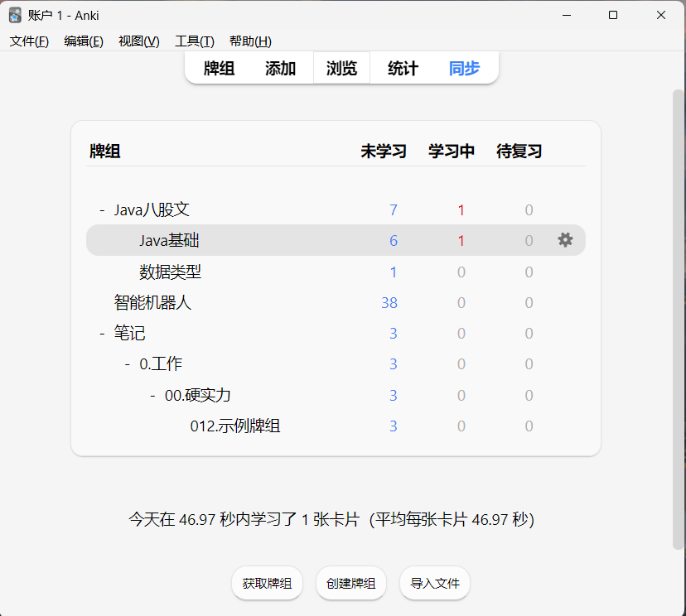
Task: Click the 牌组 column header in the deck list
Action: [x=105, y=152]
